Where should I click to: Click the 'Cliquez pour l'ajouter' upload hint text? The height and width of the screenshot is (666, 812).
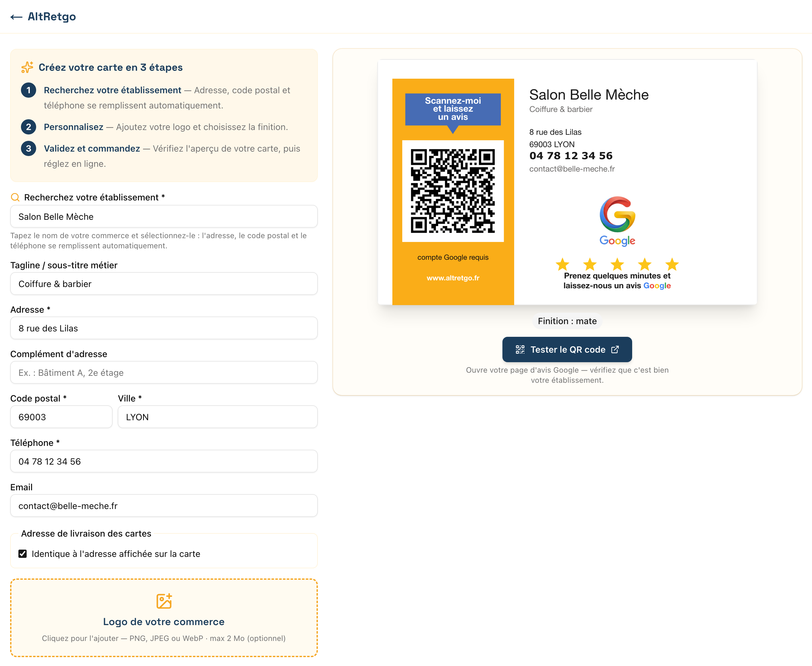click(164, 638)
